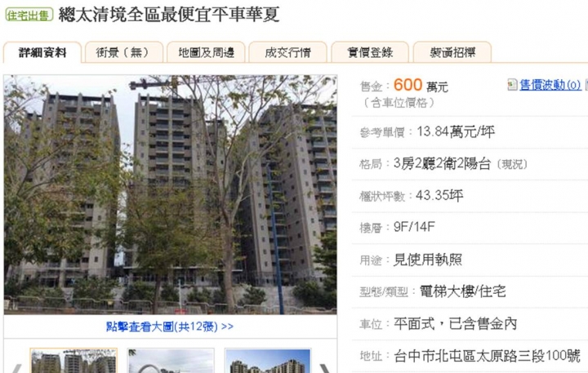Select the first building thumbnail
The image size is (588, 373).
coord(73,361)
